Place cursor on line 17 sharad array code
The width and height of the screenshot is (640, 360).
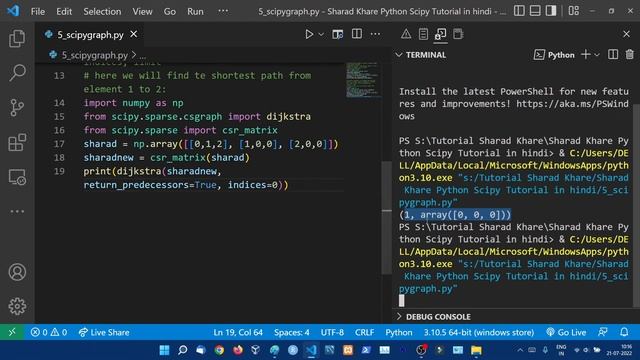coord(211,144)
